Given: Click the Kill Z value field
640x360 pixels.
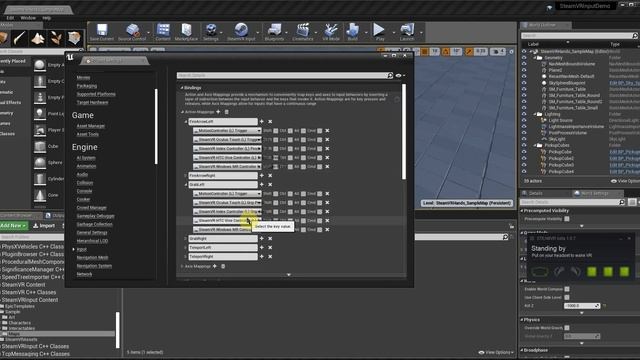Looking at the screenshot, I should (x=582, y=306).
